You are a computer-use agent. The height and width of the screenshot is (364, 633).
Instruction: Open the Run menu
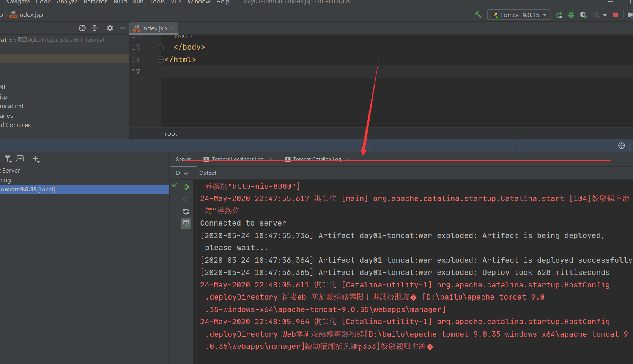(x=138, y=2)
